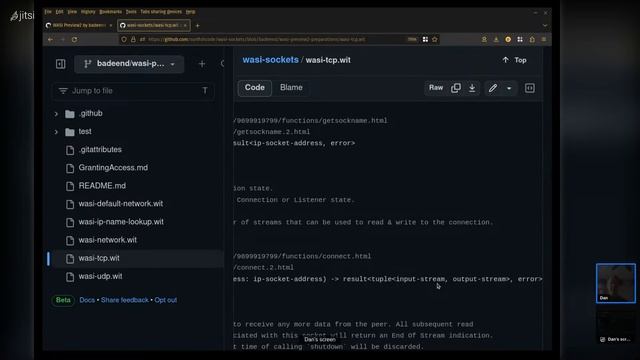Click the site lock icon
The height and width of the screenshot is (360, 640).
click(x=133, y=40)
